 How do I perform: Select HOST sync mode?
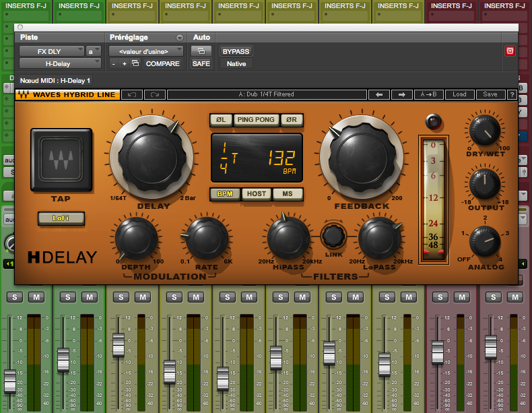pyautogui.click(x=256, y=194)
